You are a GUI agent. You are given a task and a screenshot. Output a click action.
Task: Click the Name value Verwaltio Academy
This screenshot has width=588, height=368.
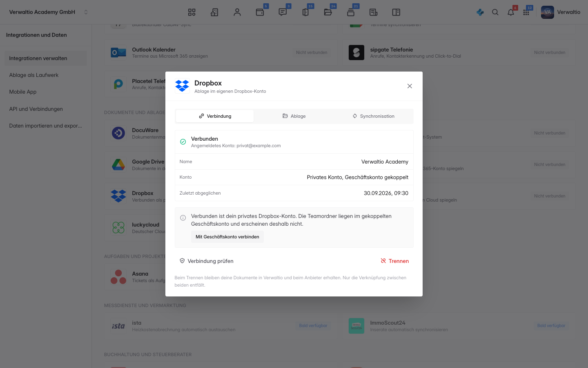coord(385,162)
